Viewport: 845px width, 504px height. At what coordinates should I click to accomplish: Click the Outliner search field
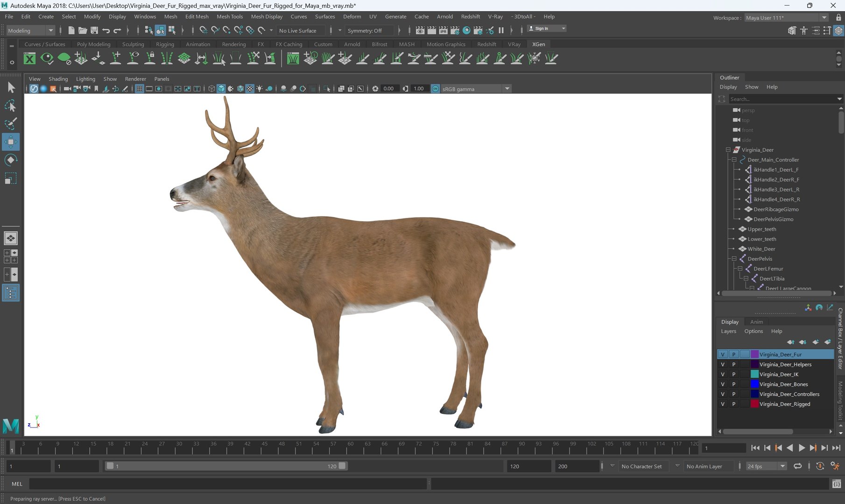point(782,99)
